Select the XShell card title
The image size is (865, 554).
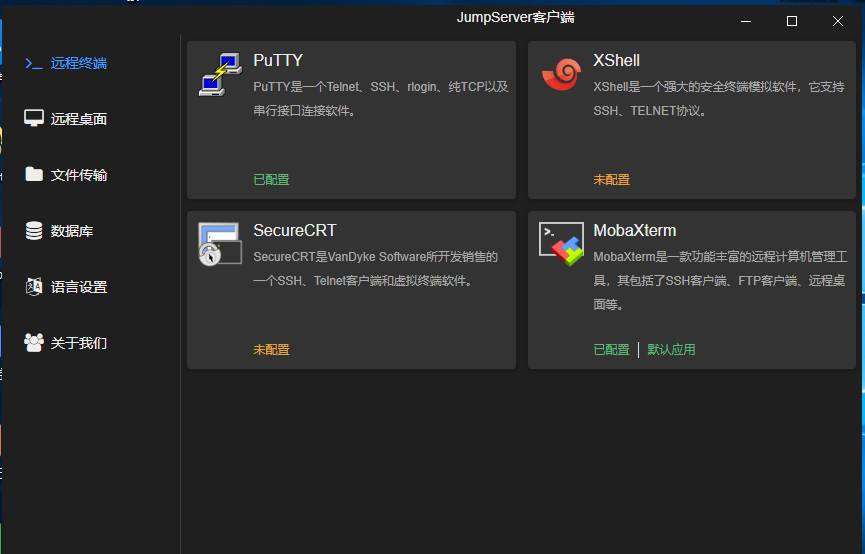(x=616, y=60)
